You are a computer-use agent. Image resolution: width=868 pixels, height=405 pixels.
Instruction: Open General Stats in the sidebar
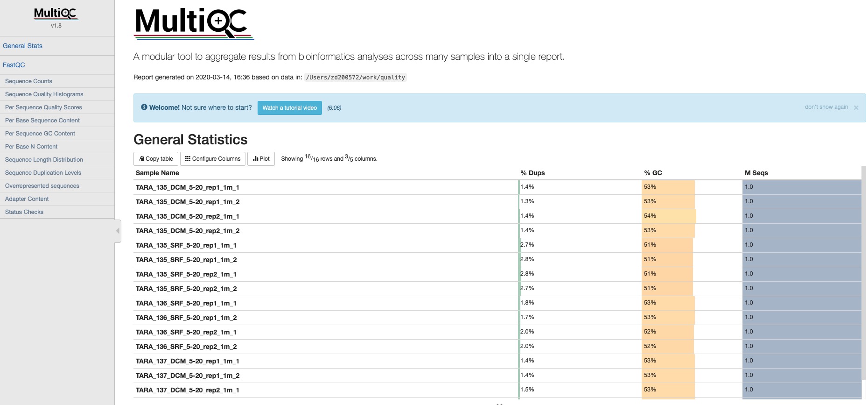coord(22,46)
